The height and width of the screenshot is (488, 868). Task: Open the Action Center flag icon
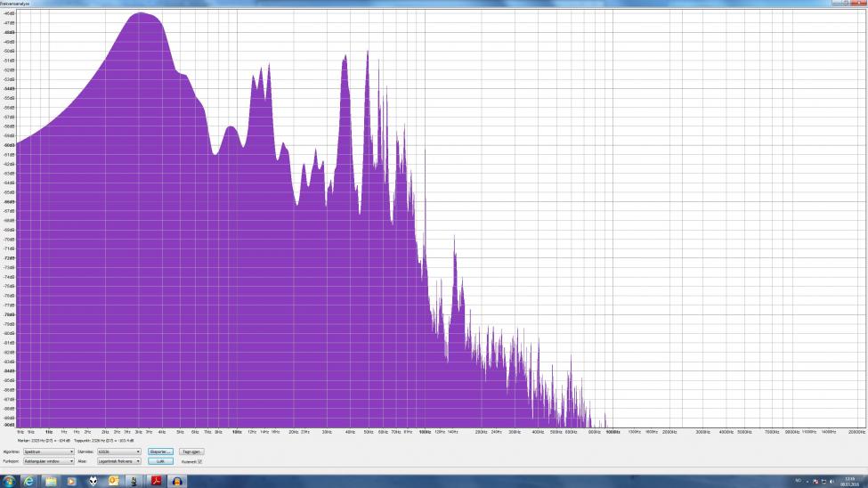[x=814, y=481]
